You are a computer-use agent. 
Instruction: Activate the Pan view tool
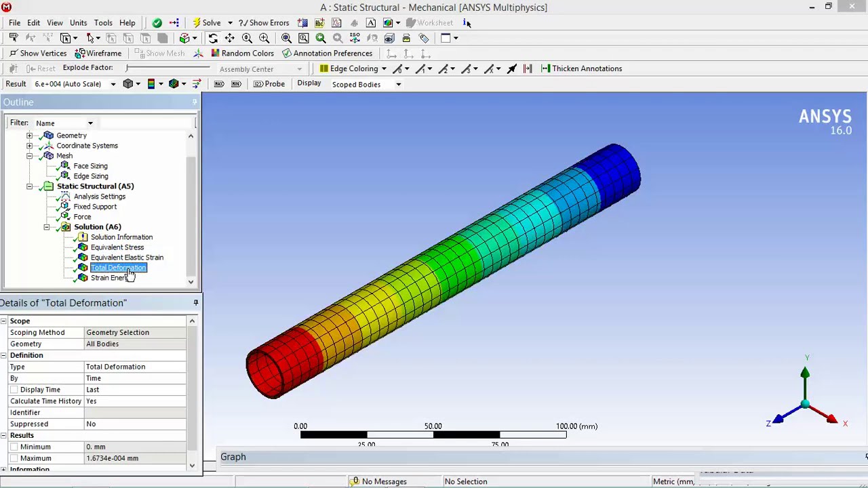click(x=230, y=38)
